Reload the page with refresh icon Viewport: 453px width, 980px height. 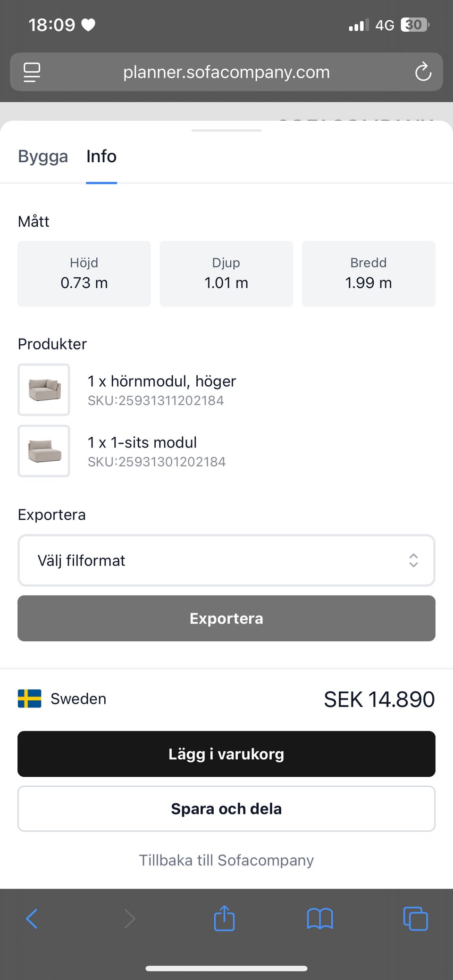[423, 72]
